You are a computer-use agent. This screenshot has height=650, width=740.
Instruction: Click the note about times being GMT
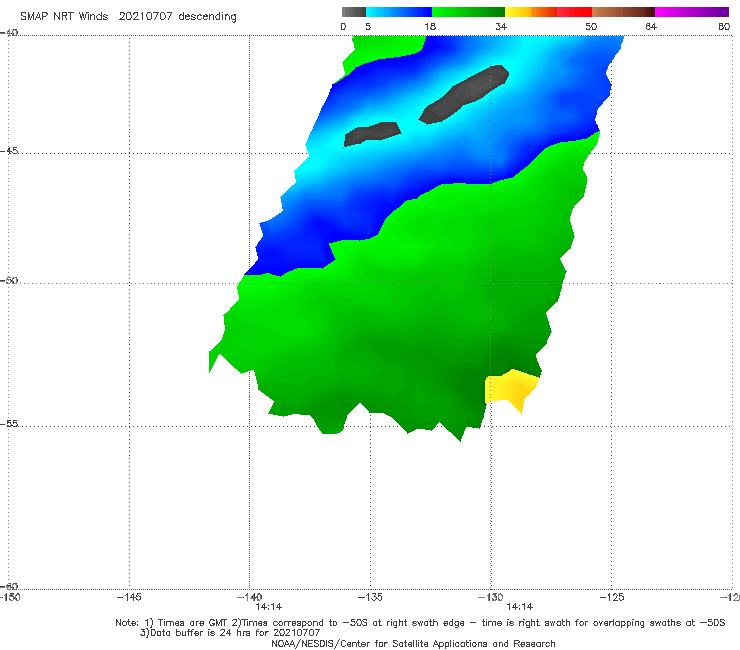[420, 623]
